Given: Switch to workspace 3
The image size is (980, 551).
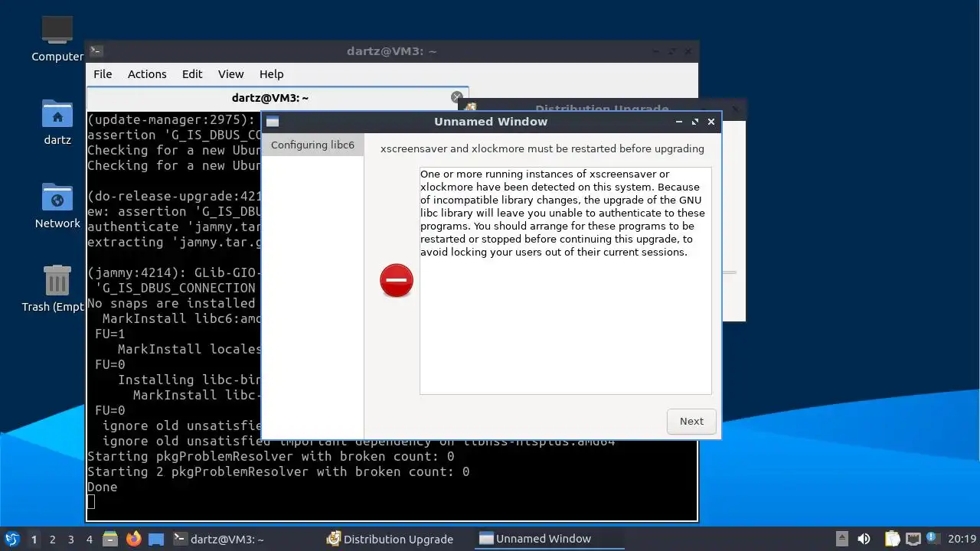Looking at the screenshot, I should (x=71, y=539).
